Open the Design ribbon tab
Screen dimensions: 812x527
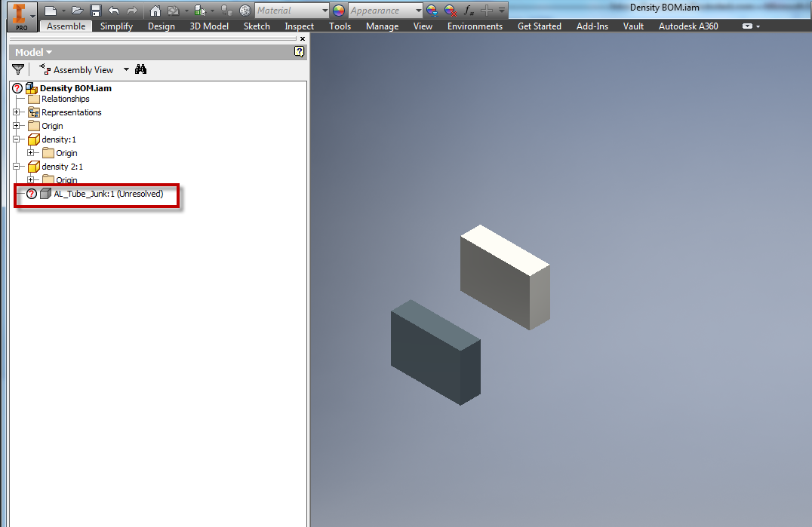click(161, 26)
